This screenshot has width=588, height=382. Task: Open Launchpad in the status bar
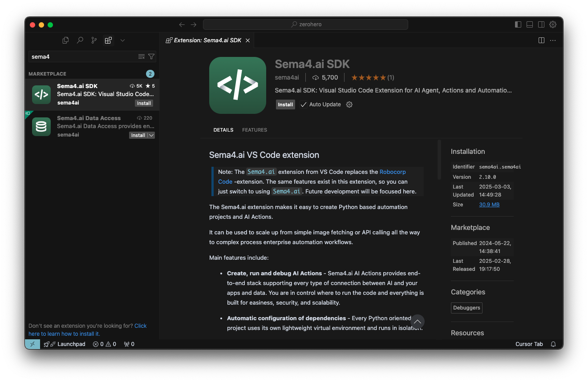[65, 344]
